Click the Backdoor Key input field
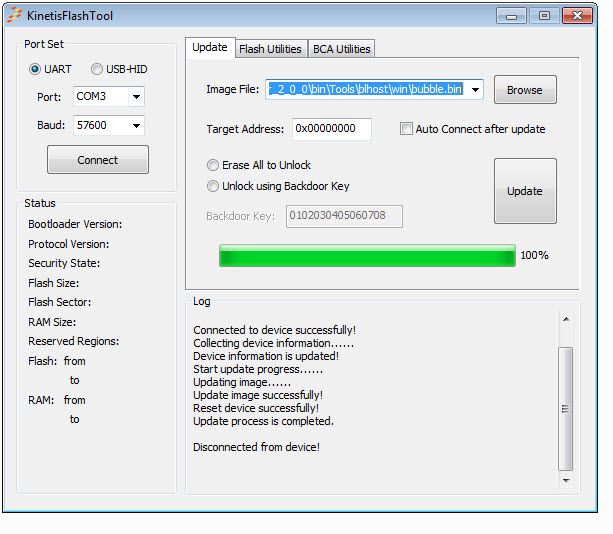 point(344,216)
